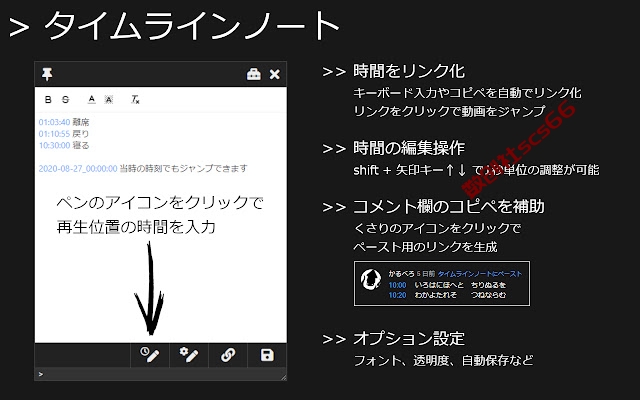Toggle bold formatting (B)
The width and height of the screenshot is (640, 400).
(48, 99)
